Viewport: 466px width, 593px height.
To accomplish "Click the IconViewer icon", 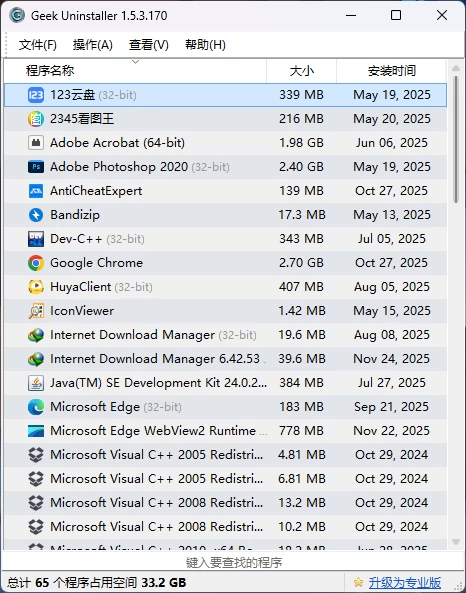I will 36,311.
